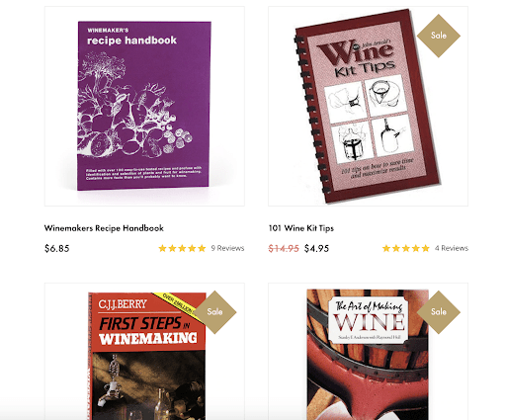Screen dimensions: 506x420
Task: Open the First Steps in Winemaking cover
Action: tap(144, 351)
